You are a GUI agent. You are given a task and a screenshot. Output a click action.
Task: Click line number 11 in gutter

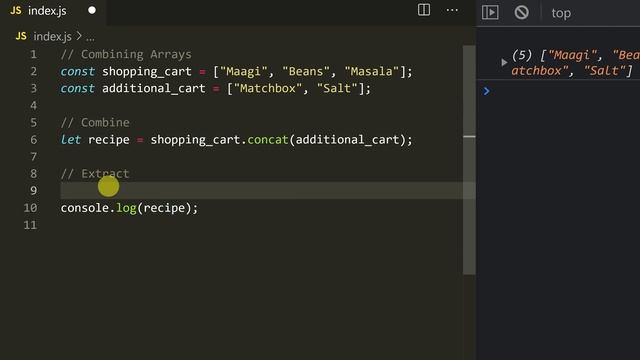[x=30, y=225]
